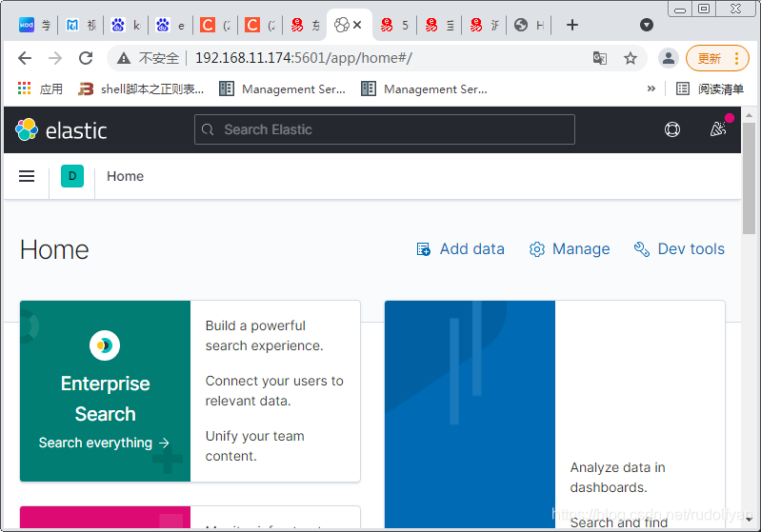Click the Add data icon

(x=423, y=249)
